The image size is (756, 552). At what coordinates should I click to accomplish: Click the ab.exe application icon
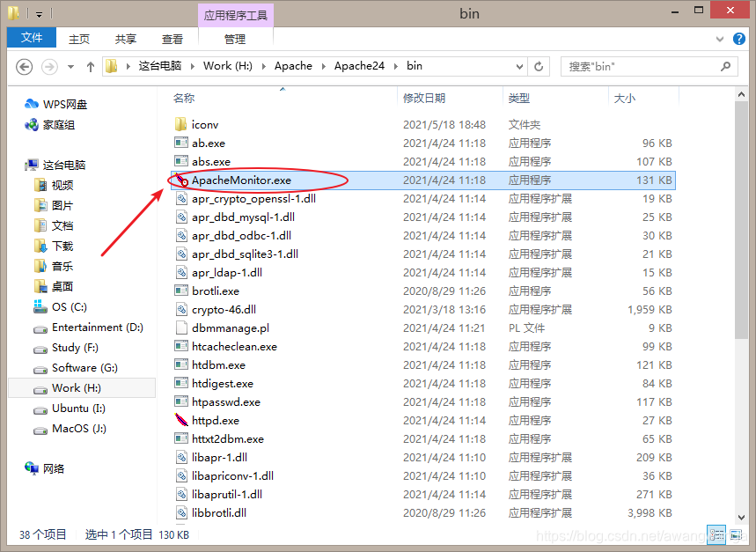[181, 144]
